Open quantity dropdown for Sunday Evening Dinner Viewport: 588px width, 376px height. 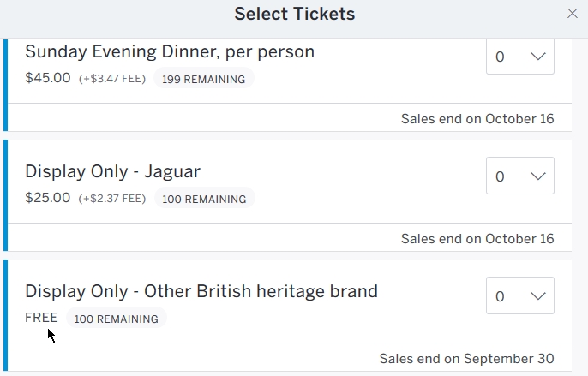click(520, 57)
